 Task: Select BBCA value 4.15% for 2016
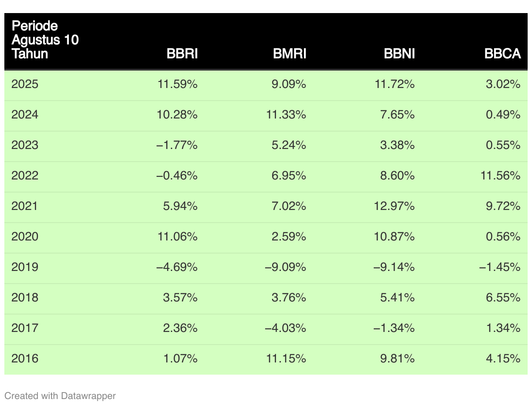[503, 359]
